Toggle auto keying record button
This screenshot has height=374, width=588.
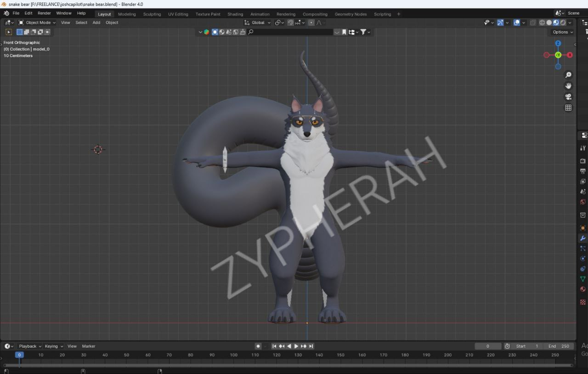(258, 346)
